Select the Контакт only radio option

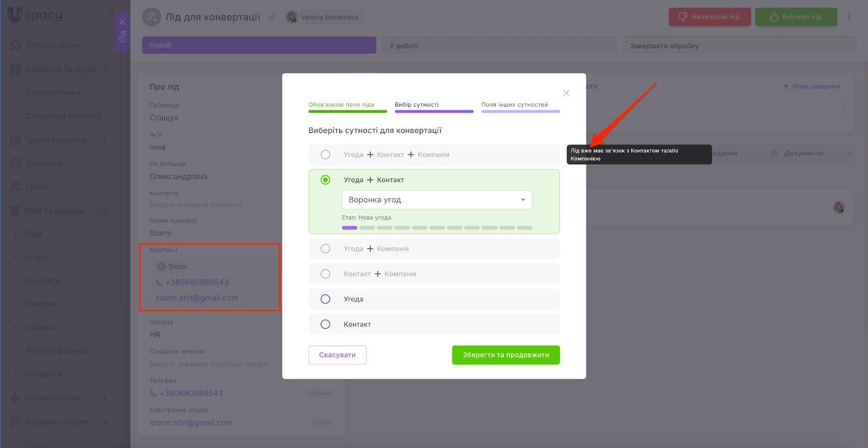325,324
